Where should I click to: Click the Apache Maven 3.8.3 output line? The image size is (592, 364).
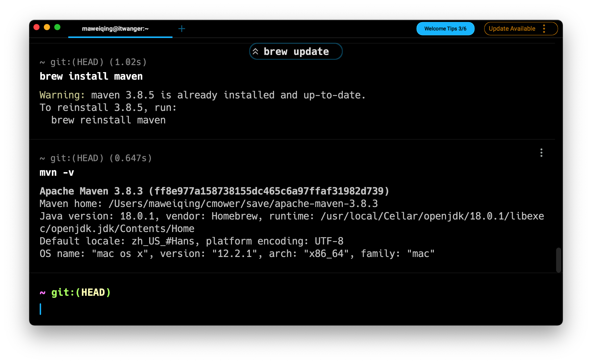pos(214,191)
